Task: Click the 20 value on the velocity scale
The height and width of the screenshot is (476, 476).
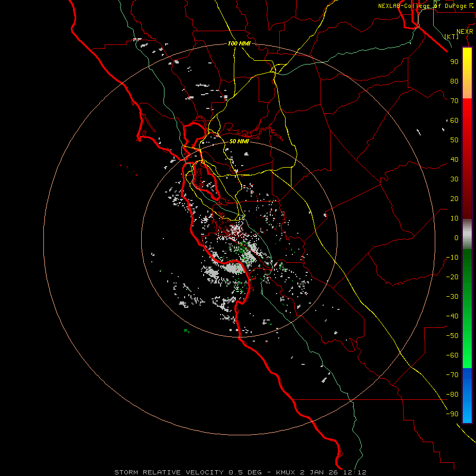Action: (x=454, y=199)
